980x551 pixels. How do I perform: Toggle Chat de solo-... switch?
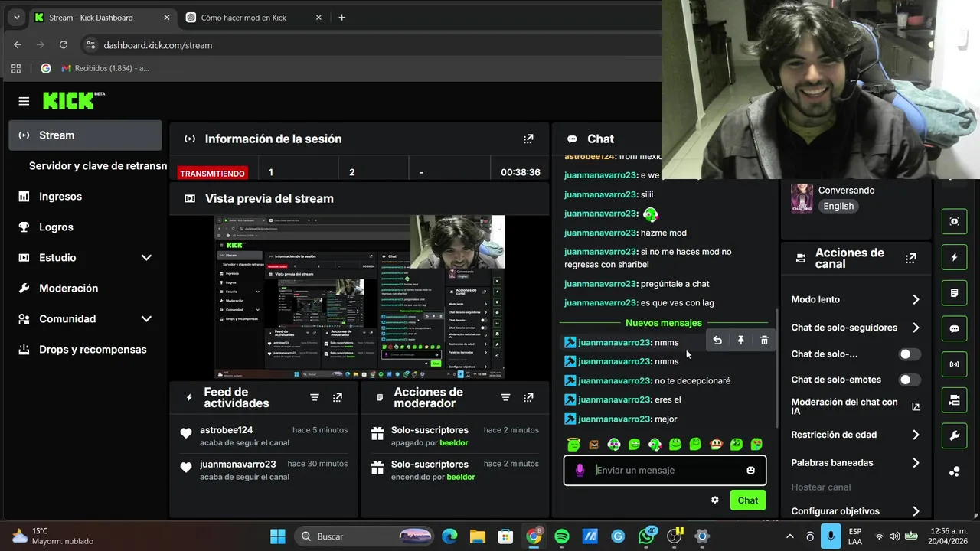(x=909, y=354)
